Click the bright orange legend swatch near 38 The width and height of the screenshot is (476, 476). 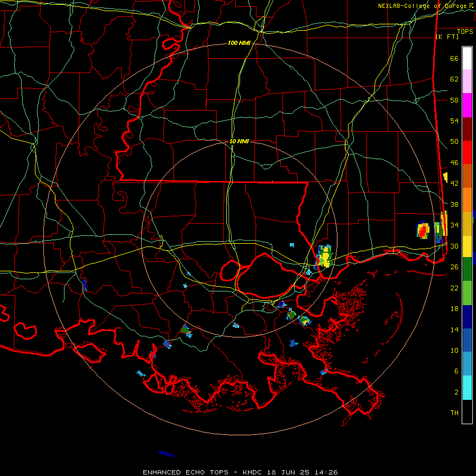[x=467, y=200]
